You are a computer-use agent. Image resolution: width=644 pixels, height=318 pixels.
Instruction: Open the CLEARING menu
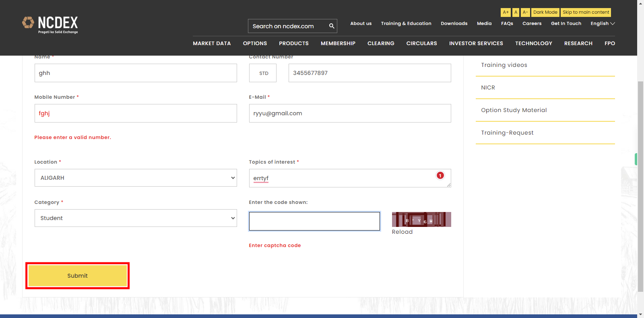click(381, 43)
